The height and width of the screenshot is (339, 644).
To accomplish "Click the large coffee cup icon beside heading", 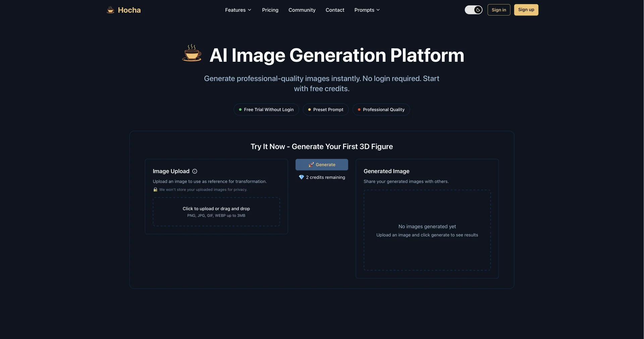I will coord(192,53).
